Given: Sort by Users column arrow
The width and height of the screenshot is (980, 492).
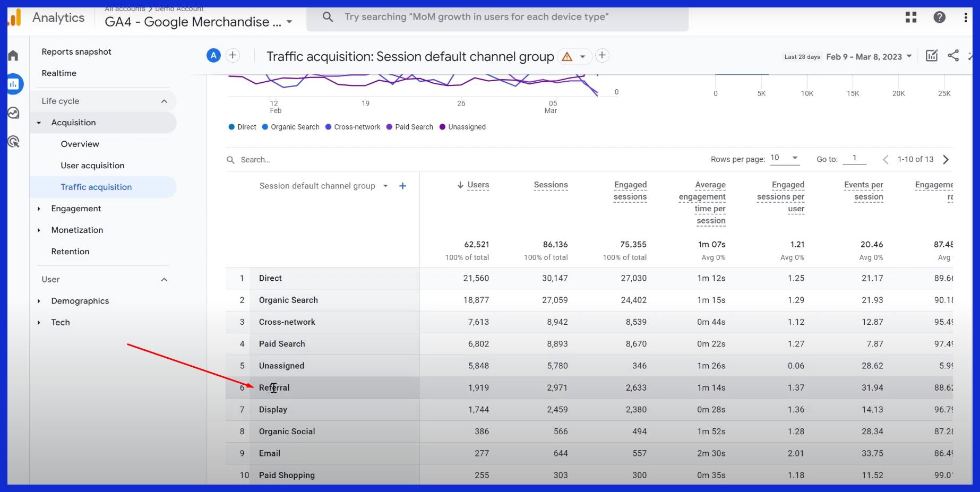Looking at the screenshot, I should coord(460,185).
